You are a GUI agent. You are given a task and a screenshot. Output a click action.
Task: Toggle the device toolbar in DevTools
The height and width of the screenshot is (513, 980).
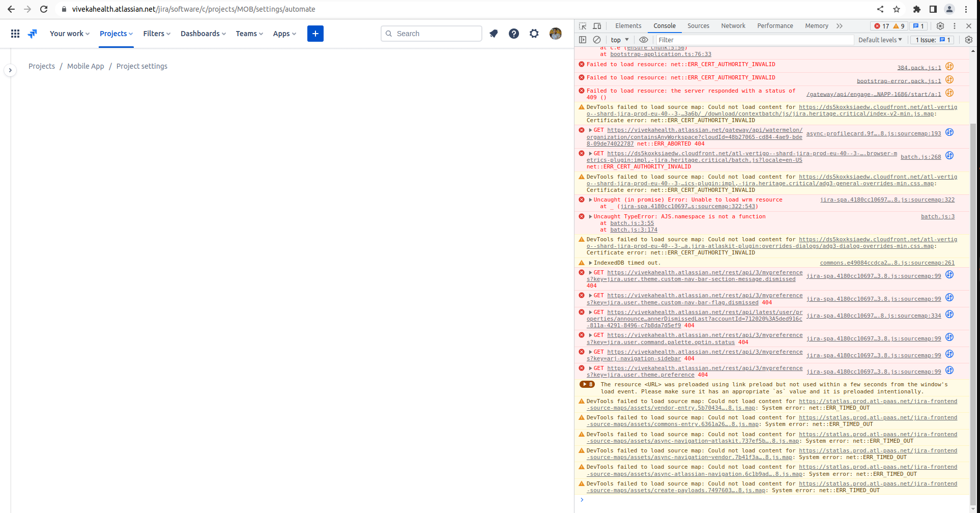pos(597,25)
